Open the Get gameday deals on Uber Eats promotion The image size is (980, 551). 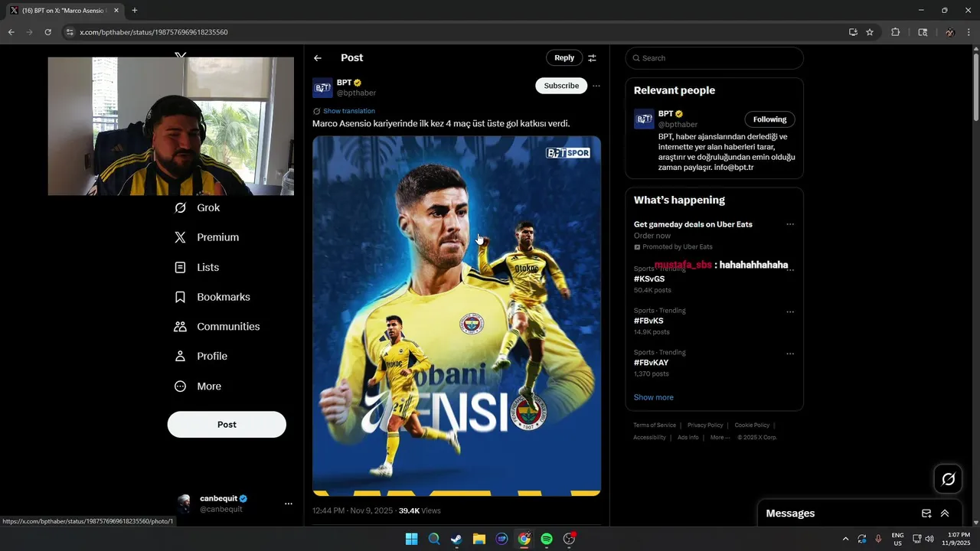[693, 224]
